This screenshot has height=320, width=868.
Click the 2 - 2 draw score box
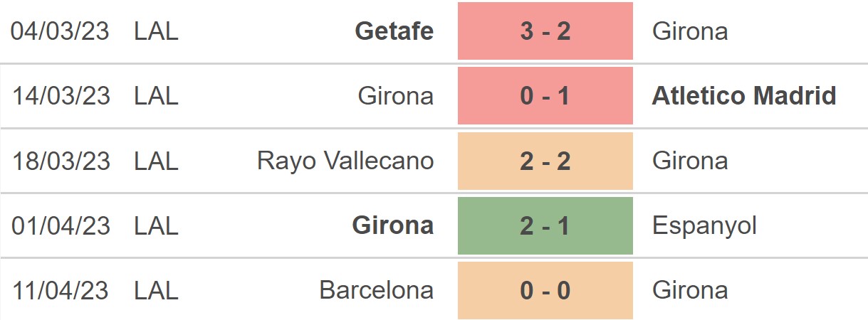pyautogui.click(x=545, y=161)
